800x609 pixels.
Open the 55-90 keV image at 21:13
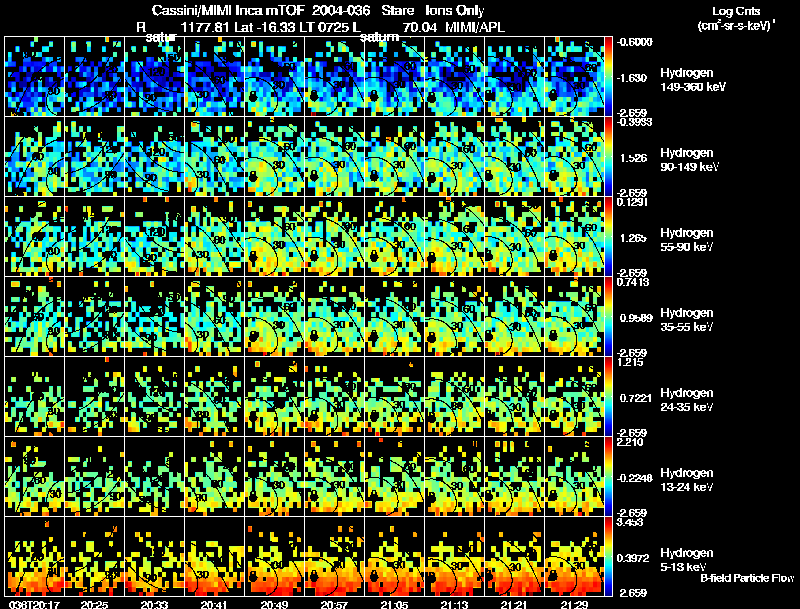pyautogui.click(x=455, y=237)
